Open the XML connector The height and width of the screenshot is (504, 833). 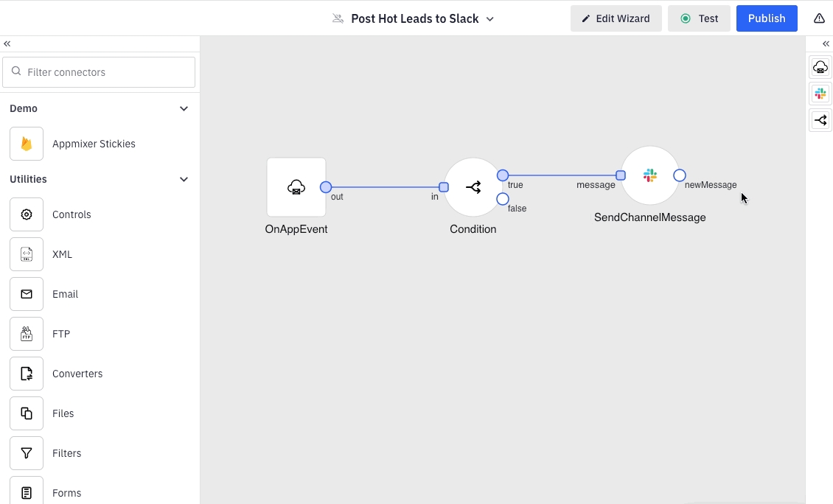click(x=27, y=254)
